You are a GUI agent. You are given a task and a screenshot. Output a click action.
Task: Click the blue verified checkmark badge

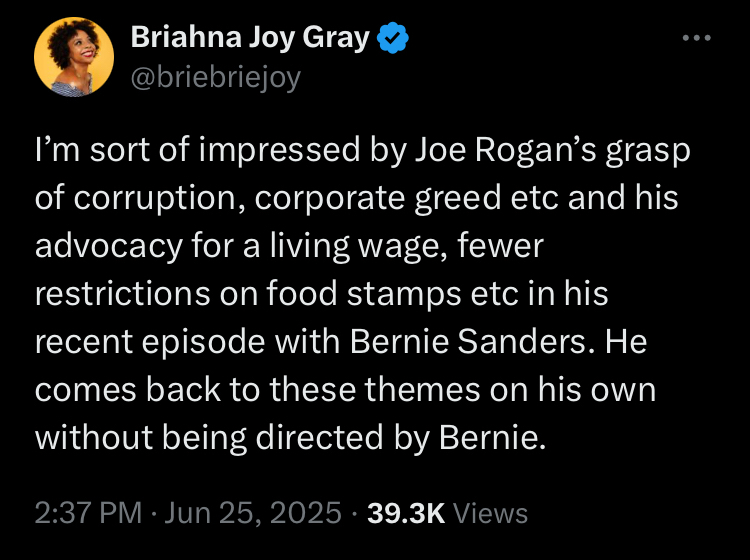point(393,40)
